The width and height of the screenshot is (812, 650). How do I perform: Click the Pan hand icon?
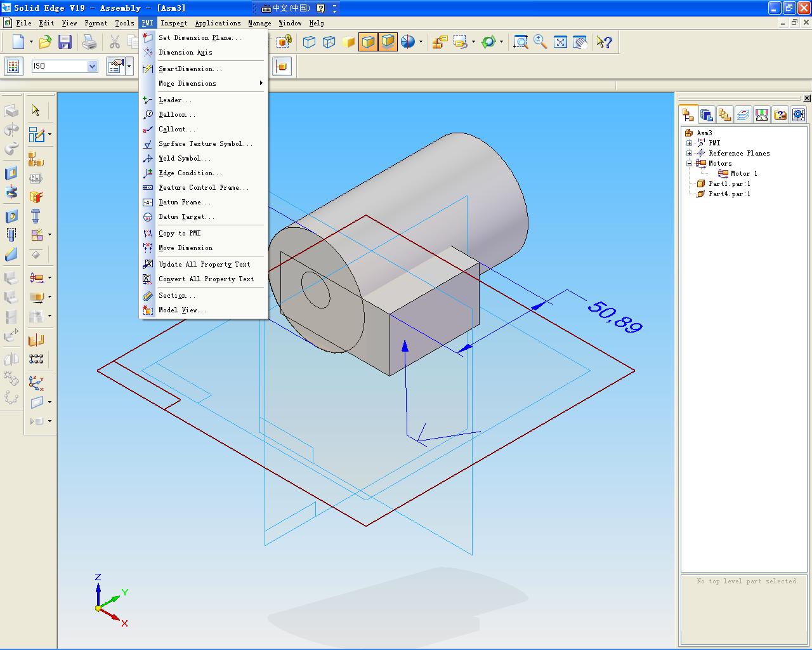pos(580,42)
